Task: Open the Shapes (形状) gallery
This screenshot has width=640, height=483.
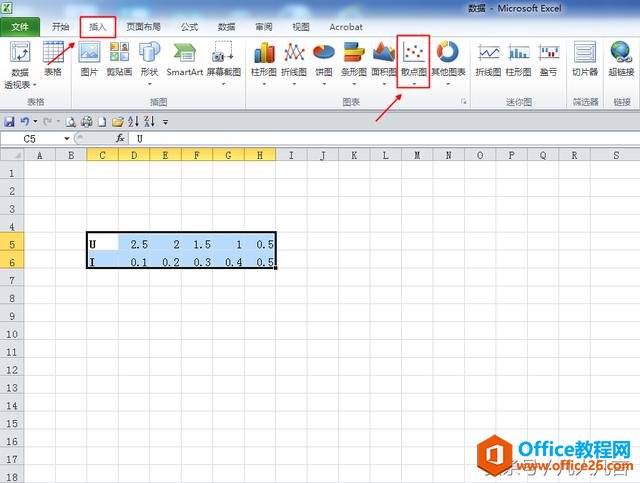Action: pos(149,63)
